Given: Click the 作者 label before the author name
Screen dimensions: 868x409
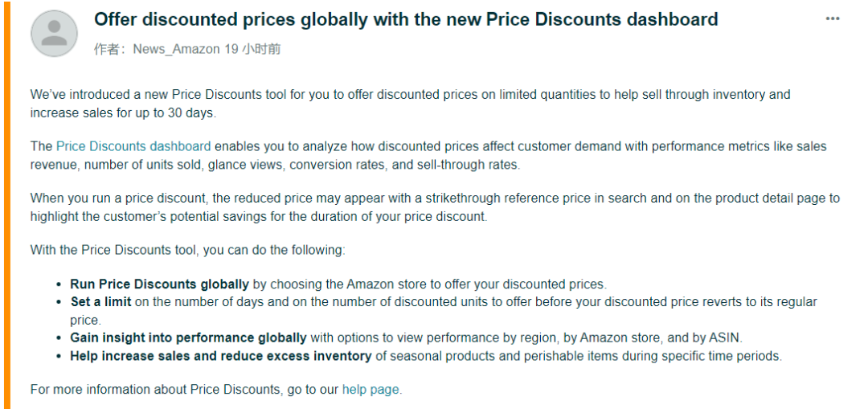Looking at the screenshot, I should 109,49.
